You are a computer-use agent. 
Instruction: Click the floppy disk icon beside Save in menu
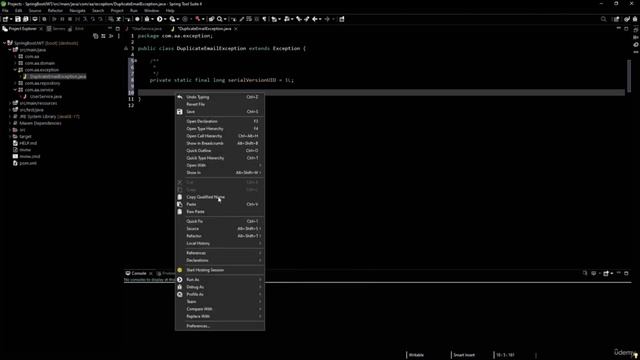(180, 111)
